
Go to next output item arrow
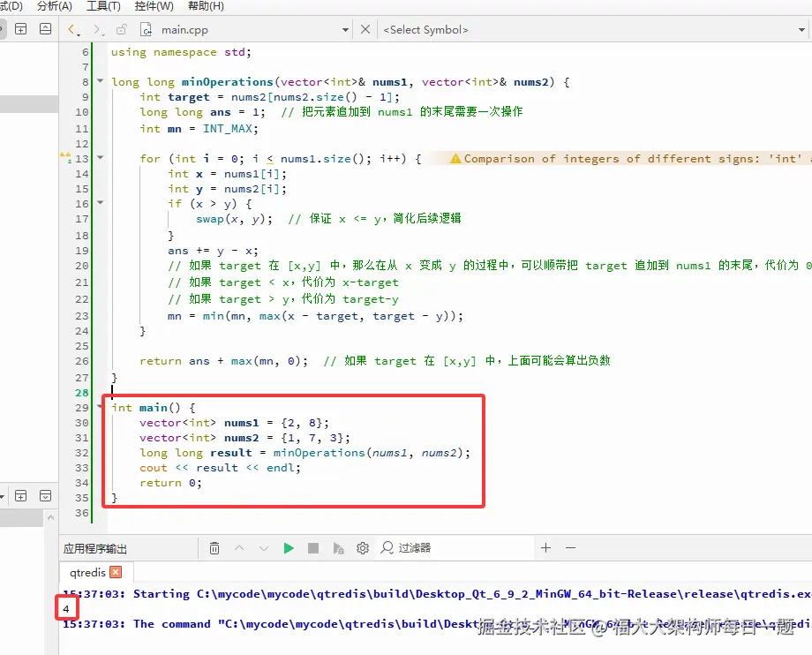264,548
